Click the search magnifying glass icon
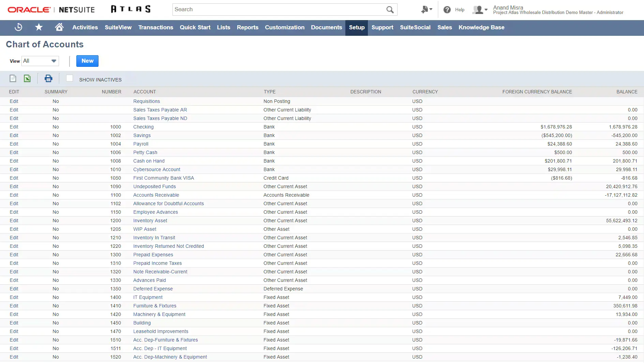The height and width of the screenshot is (363, 644). (389, 10)
